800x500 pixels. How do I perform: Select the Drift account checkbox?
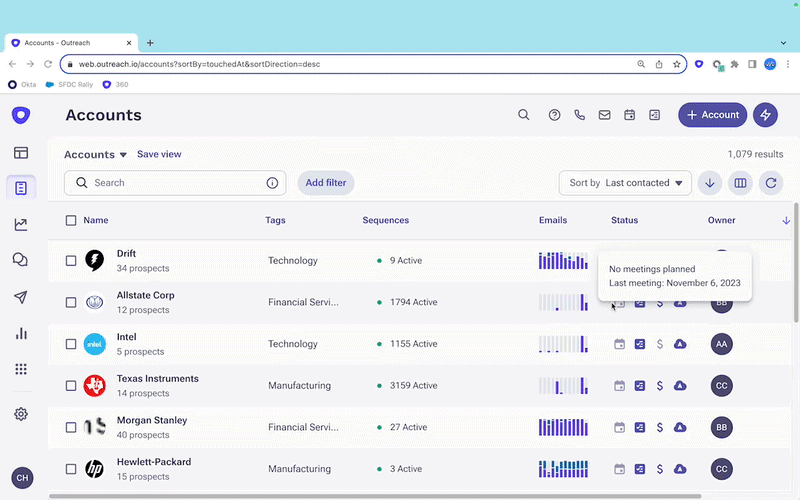(71, 261)
